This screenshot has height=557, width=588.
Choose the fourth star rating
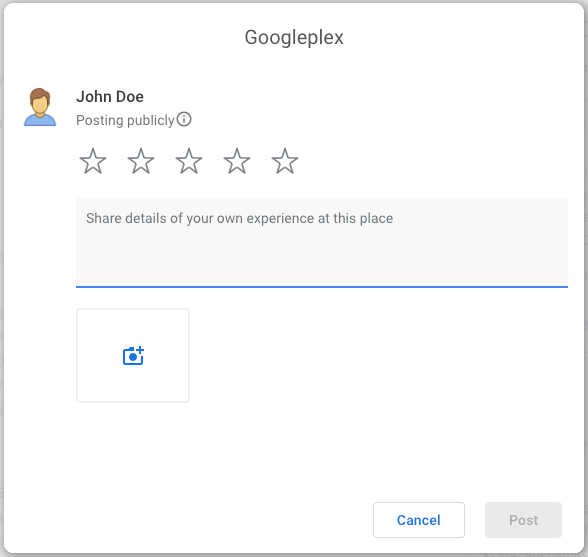click(x=237, y=161)
